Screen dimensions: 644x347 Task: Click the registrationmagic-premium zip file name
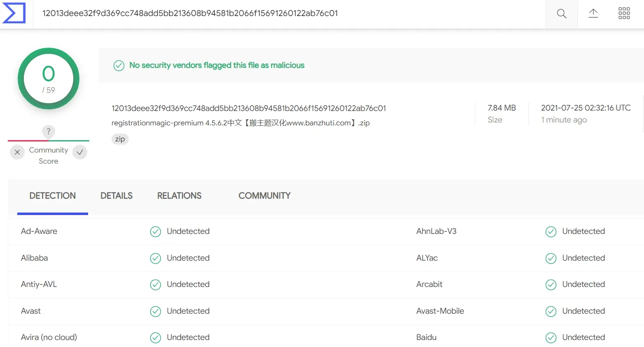tap(241, 123)
